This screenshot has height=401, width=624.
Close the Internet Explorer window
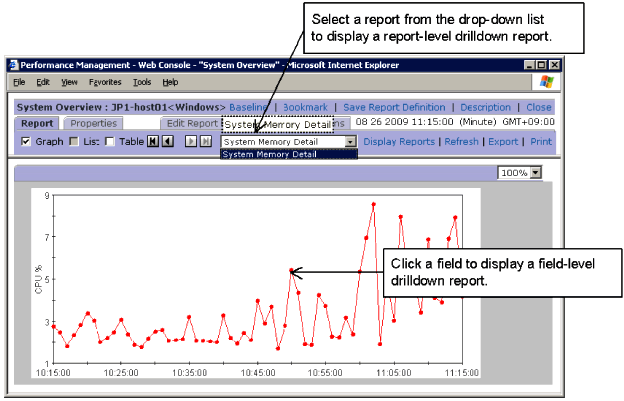(554, 65)
